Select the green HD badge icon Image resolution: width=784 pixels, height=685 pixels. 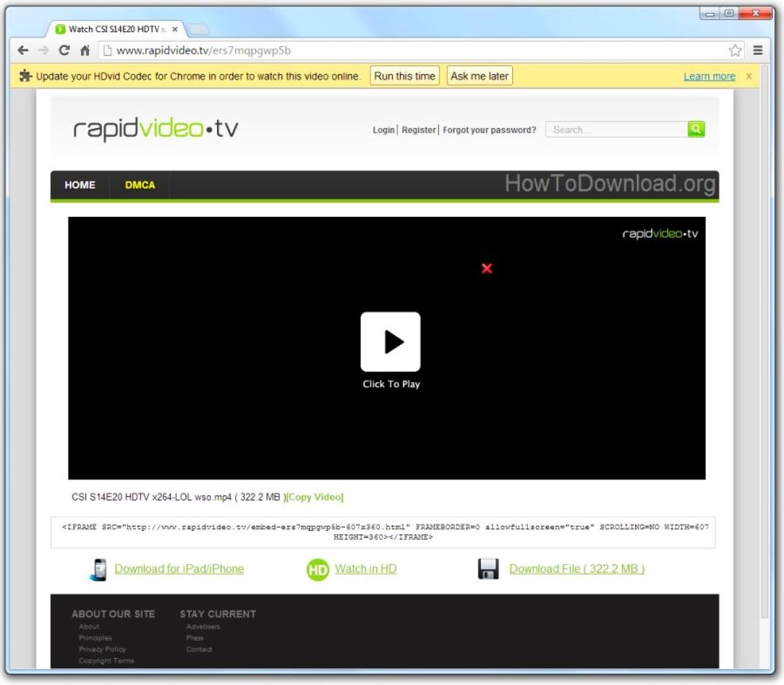[x=318, y=569]
